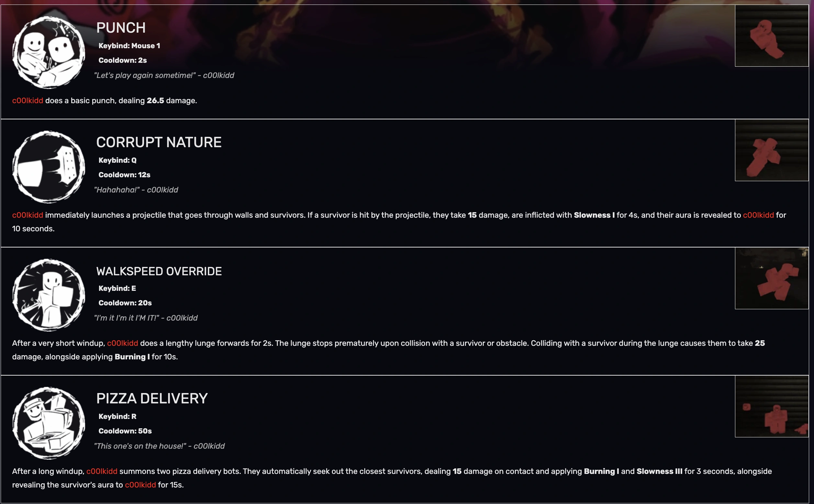
Task: Open the Pizza Delivery animation preview thumbnail
Action: coord(771,406)
